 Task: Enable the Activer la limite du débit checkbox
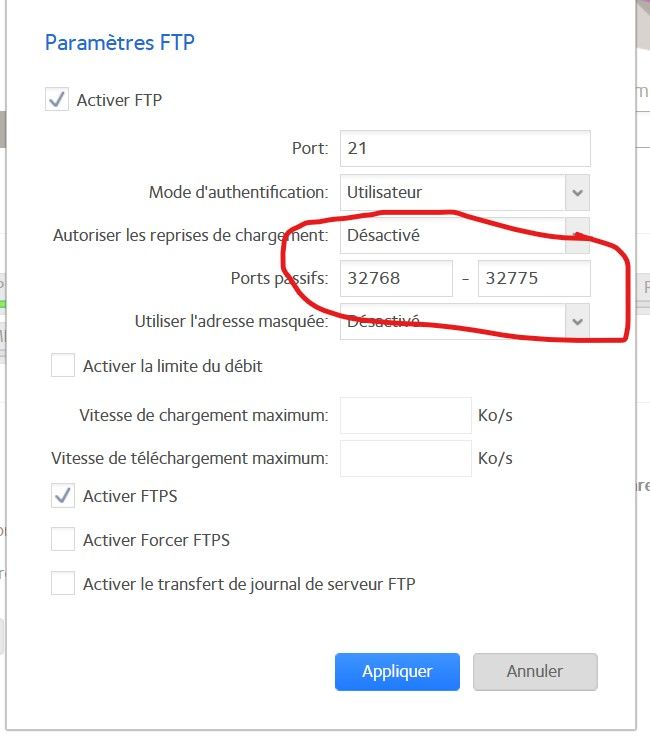(63, 366)
